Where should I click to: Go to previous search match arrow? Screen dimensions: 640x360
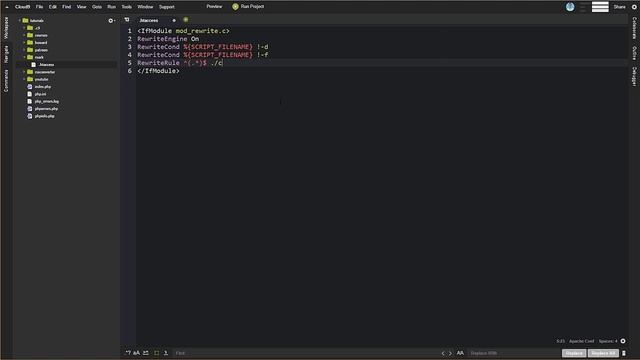click(443, 353)
